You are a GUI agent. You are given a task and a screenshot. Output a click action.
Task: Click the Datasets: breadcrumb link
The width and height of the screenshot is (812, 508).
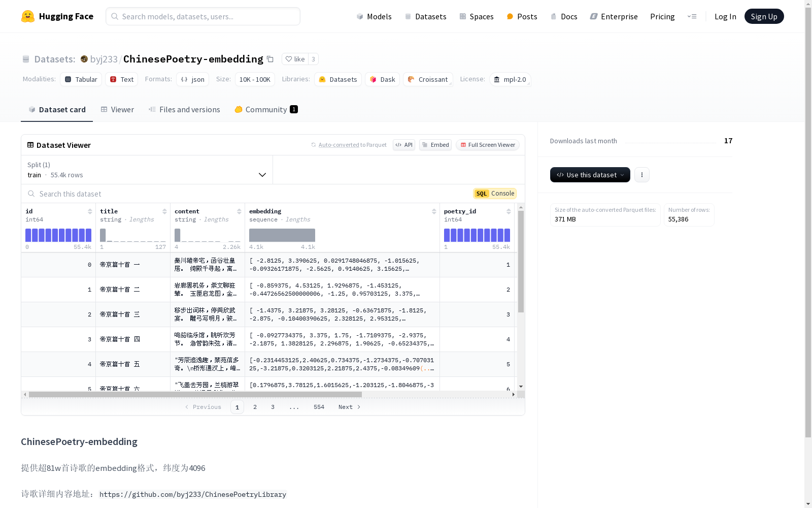point(55,59)
